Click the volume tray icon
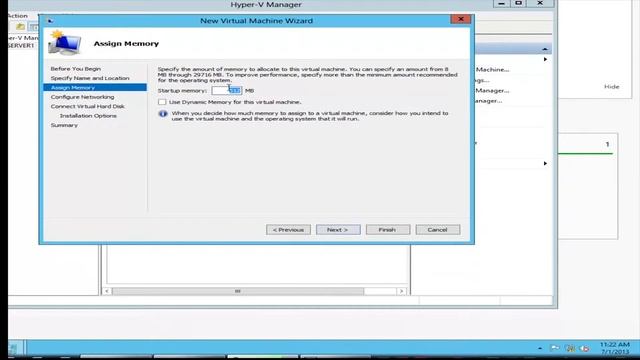This screenshot has width=640, height=360. coord(584,348)
